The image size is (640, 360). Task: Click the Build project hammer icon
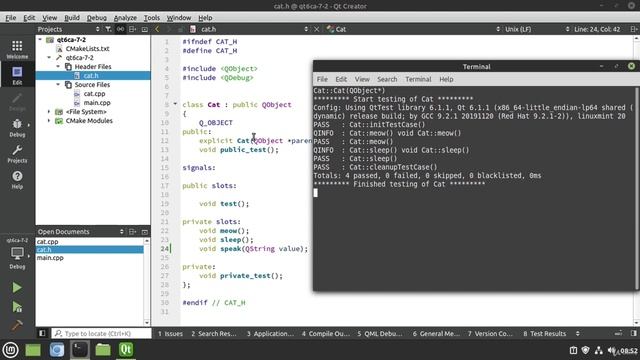point(17,325)
